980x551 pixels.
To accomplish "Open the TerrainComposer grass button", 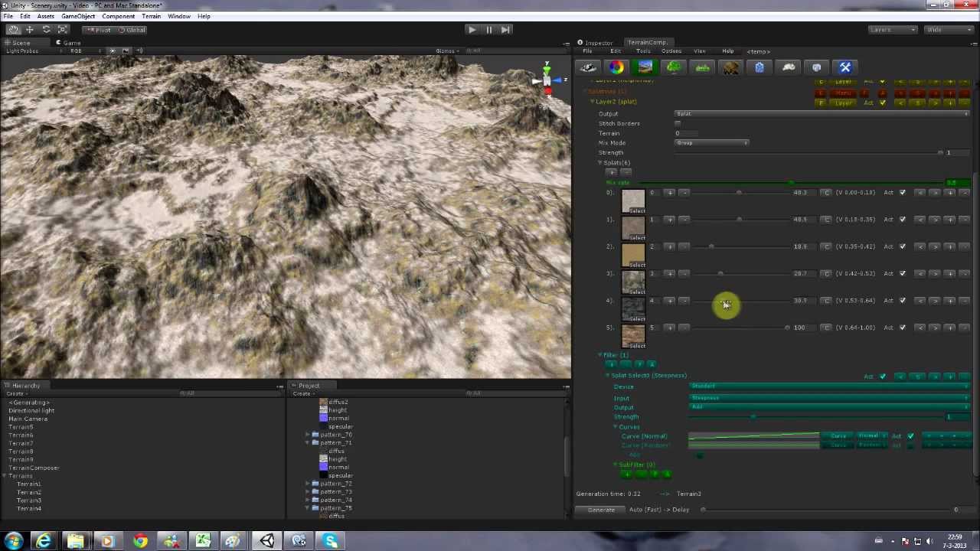I will tap(702, 67).
